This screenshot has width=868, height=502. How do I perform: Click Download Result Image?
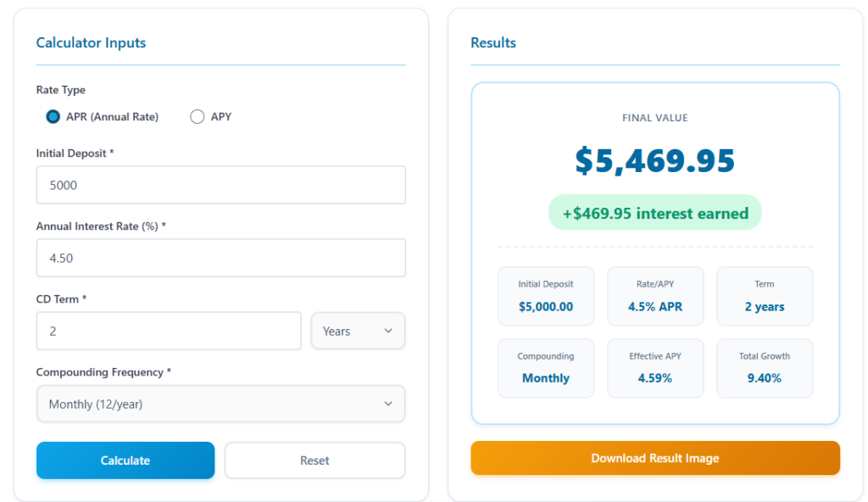654,457
